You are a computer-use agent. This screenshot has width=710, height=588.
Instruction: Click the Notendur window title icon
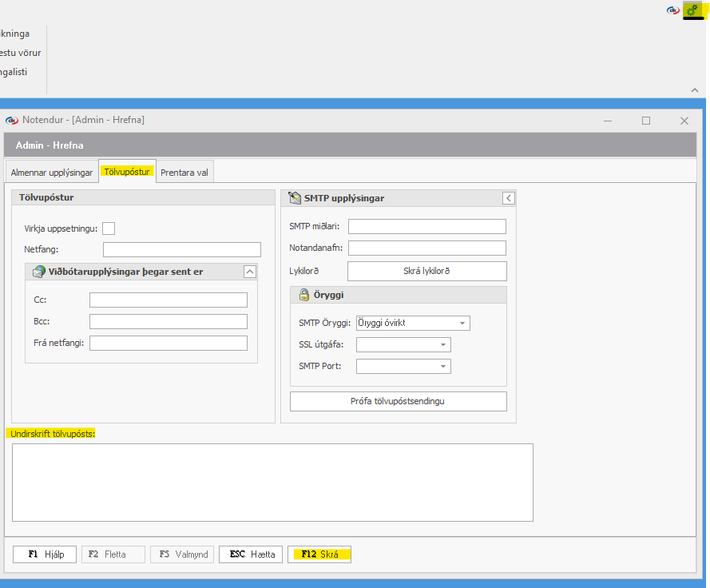tap(11, 120)
